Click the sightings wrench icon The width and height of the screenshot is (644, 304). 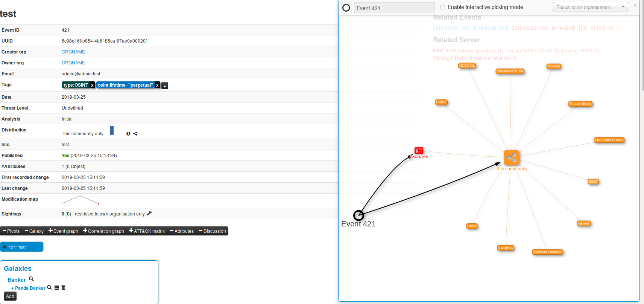tap(149, 213)
